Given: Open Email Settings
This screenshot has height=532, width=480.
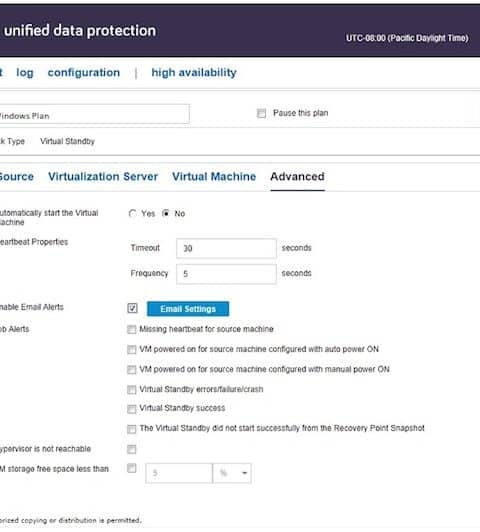Looking at the screenshot, I should coord(188,309).
